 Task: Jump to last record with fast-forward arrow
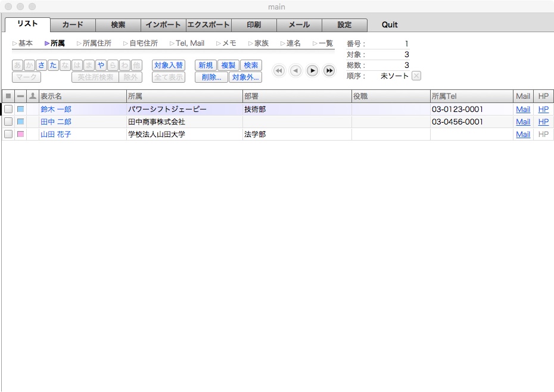(x=329, y=71)
